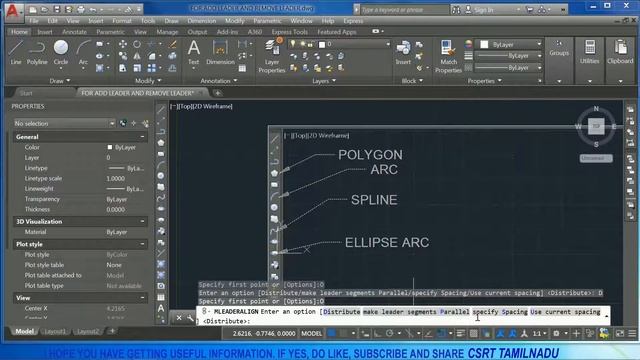Collapse the General section in Properties
The height and width of the screenshot is (360, 640).
(142, 137)
